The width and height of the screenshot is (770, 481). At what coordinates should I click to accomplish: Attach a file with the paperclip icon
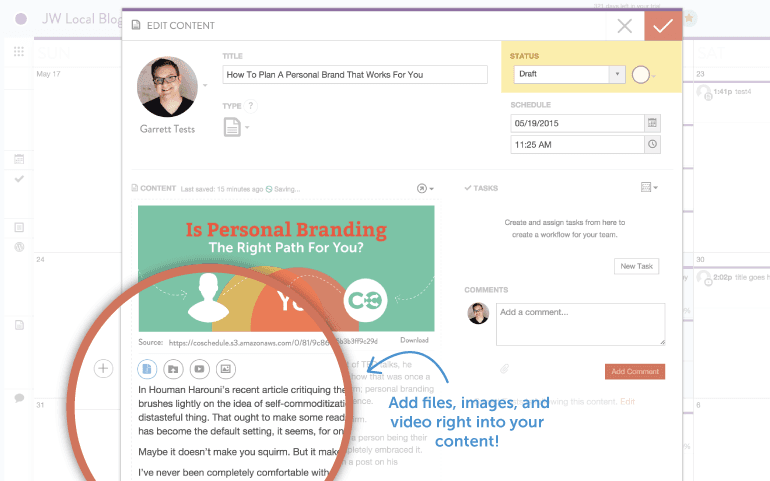(x=504, y=368)
